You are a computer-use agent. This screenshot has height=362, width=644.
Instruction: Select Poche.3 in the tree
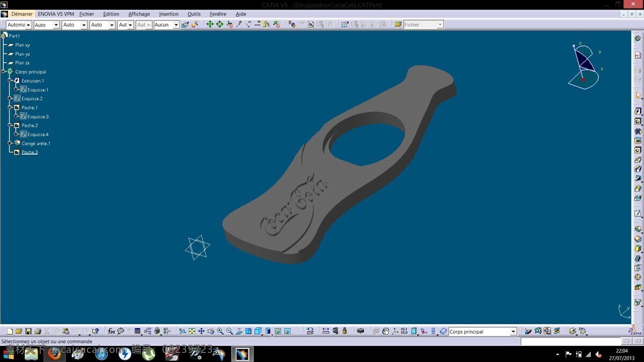pyautogui.click(x=30, y=152)
